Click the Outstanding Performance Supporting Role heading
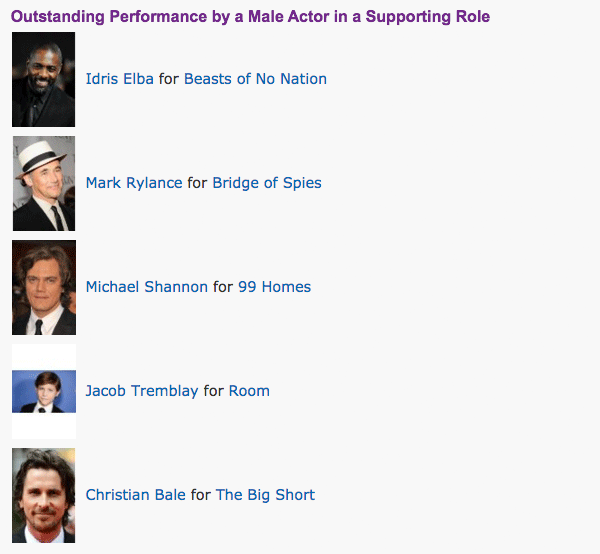The width and height of the screenshot is (600, 554). click(250, 17)
